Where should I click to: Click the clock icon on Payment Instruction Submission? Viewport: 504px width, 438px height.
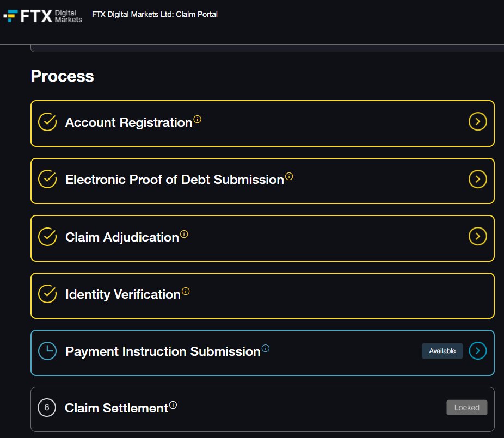(x=47, y=350)
